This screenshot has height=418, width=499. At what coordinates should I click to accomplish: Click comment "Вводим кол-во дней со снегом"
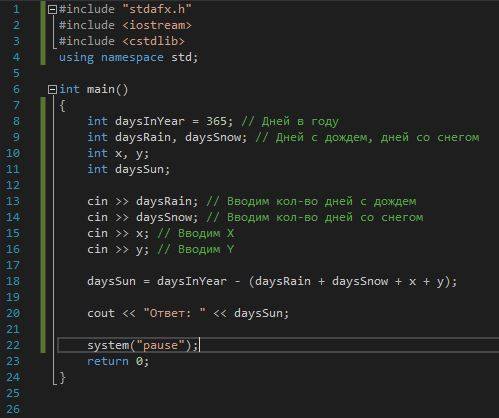coord(315,217)
